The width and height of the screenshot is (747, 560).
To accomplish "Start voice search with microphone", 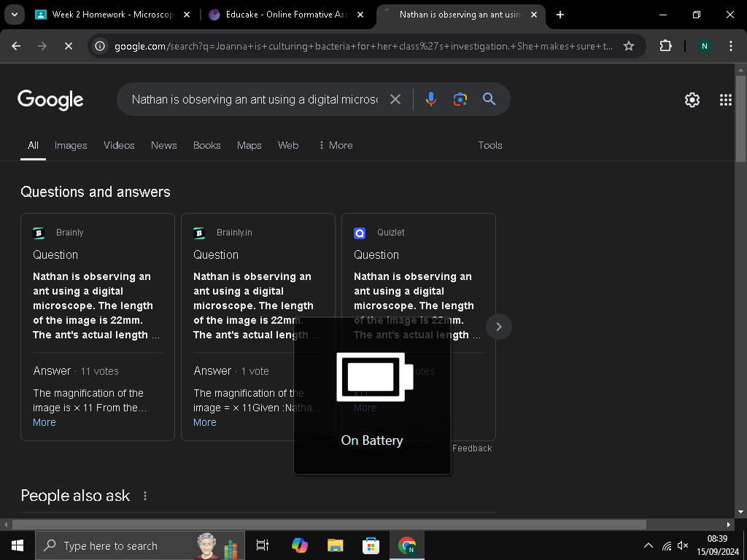I will tap(430, 99).
